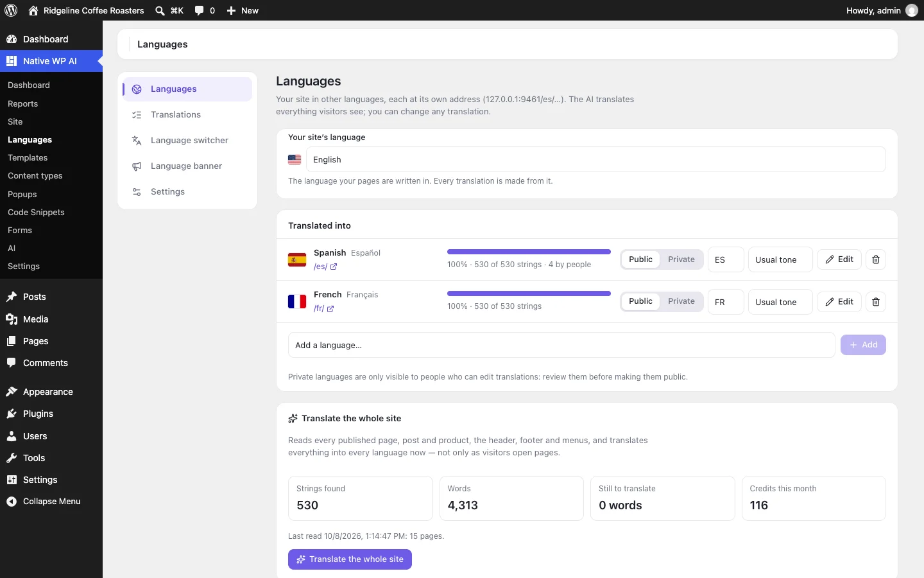The height and width of the screenshot is (578, 924).
Task: Set Spanish visibility to Private
Action: [x=681, y=259]
